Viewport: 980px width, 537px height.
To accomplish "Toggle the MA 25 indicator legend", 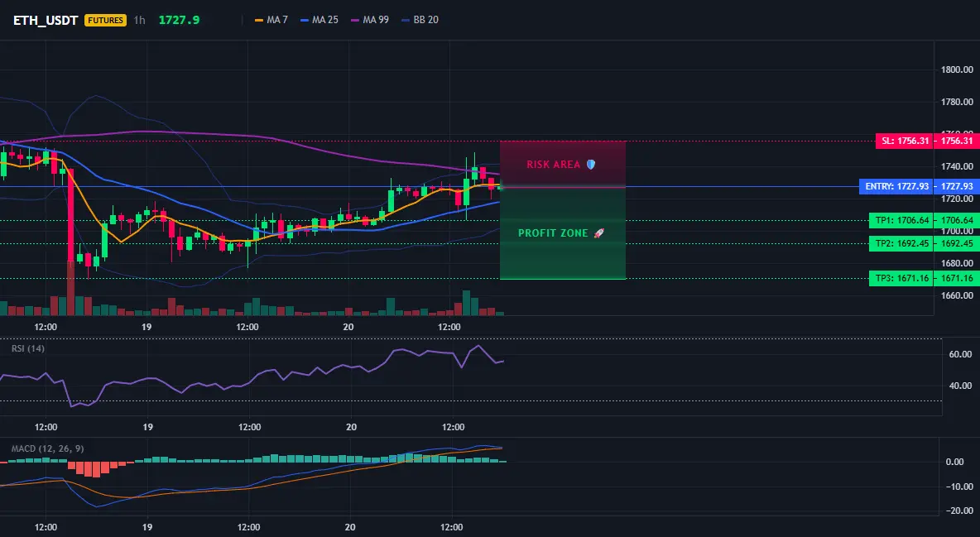I will [x=319, y=20].
